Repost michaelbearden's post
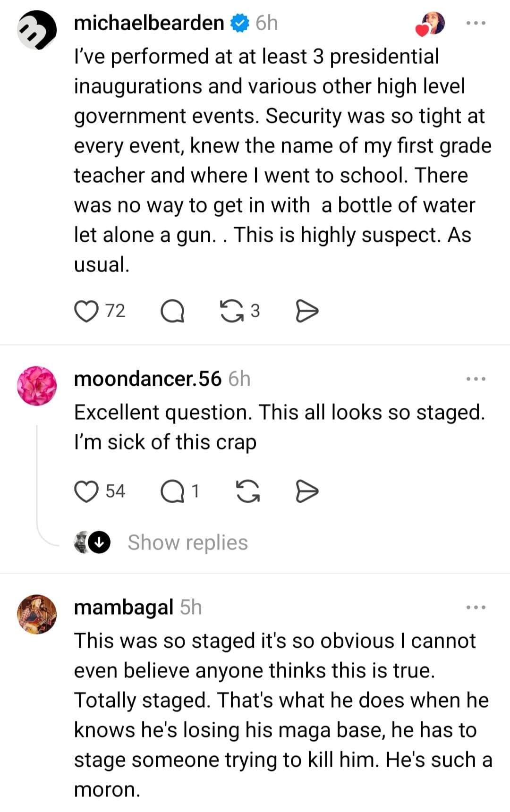Image resolution: width=510 pixels, height=812 pixels. (231, 312)
